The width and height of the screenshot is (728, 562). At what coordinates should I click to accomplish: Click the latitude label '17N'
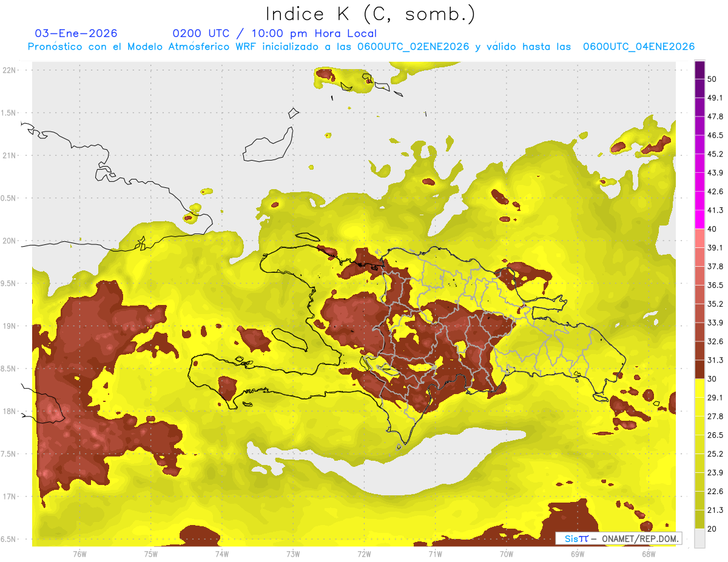pos(9,497)
